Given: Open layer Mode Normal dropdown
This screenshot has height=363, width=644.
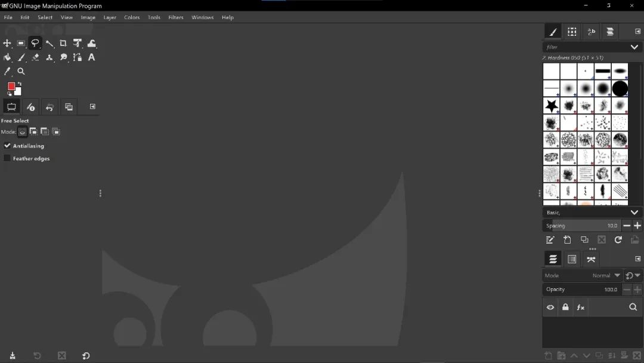Looking at the screenshot, I should [583, 275].
